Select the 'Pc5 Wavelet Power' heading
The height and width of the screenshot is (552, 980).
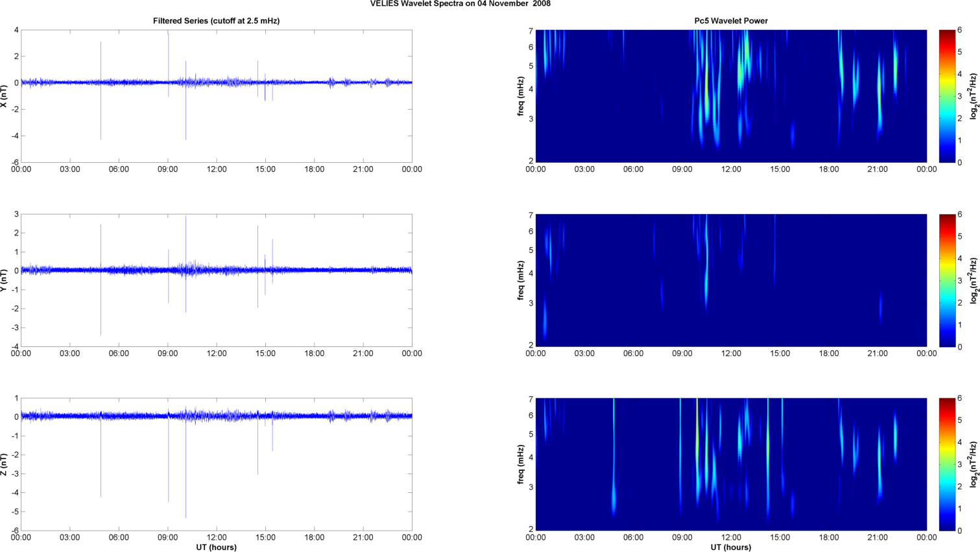tap(731, 21)
